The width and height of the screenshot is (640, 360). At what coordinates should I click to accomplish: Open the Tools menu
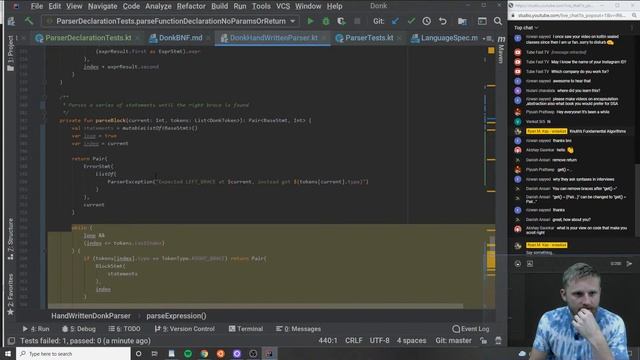pyautogui.click(x=261, y=6)
